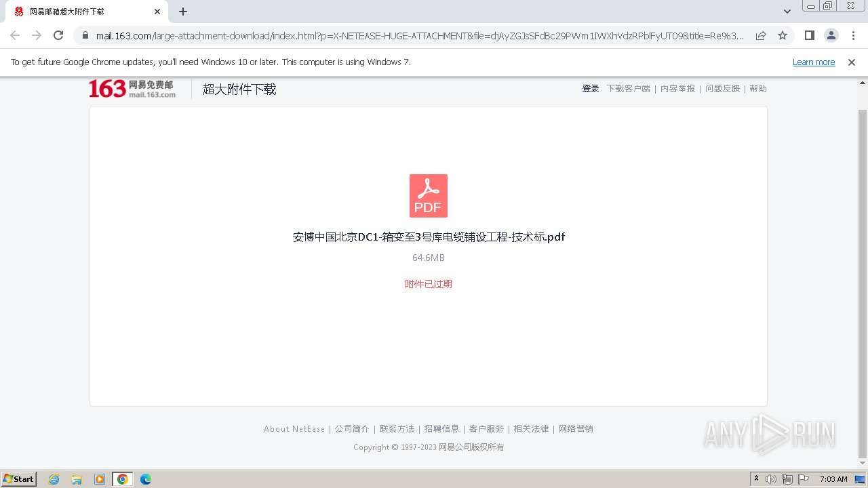Open the 下载客户端 link
Viewport: 868px width, 488px height.
[x=628, y=89]
